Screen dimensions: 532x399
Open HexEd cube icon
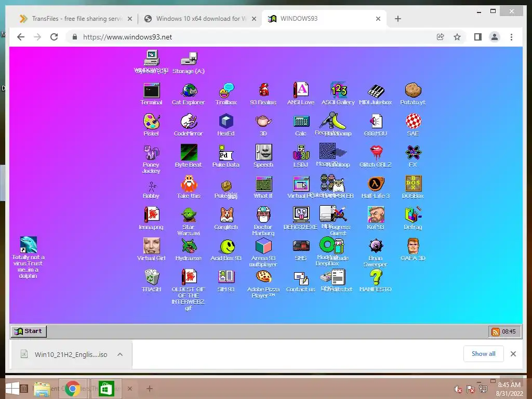tap(226, 125)
